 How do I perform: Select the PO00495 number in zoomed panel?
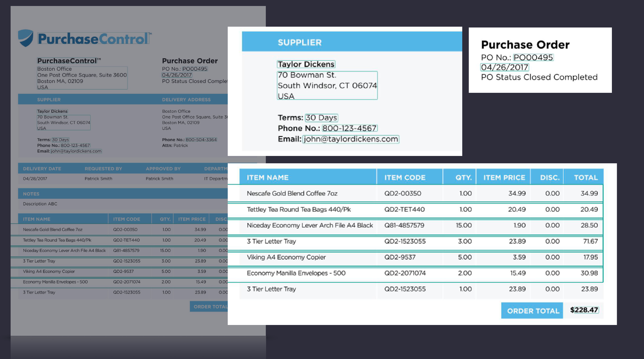(533, 57)
